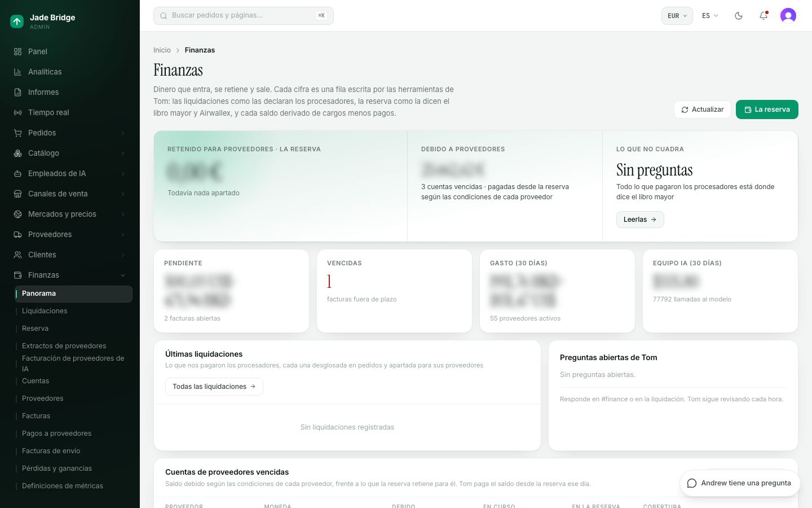Open Pagos a proveedores submenu item
This screenshot has width=812, height=508.
73,433
